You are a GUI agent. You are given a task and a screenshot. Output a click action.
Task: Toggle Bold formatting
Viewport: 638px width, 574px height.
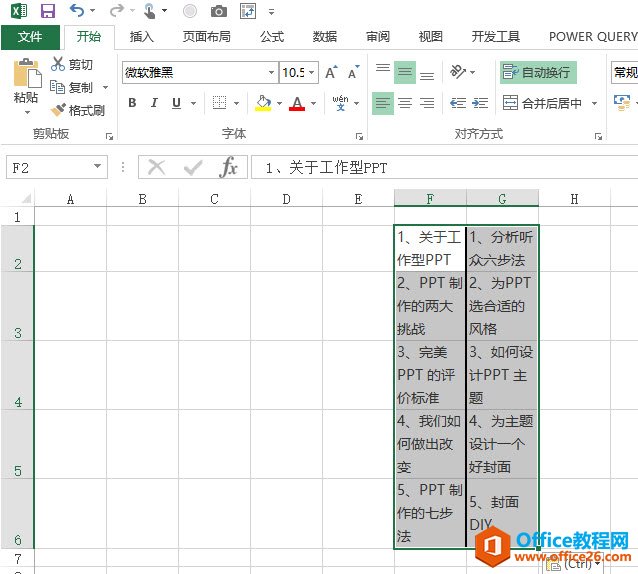[x=132, y=103]
